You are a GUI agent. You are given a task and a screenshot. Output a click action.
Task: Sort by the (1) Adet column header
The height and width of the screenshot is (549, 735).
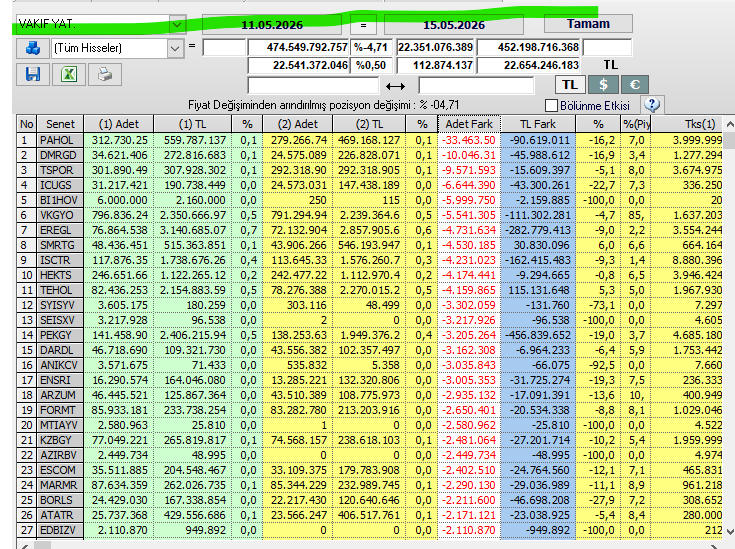click(119, 124)
